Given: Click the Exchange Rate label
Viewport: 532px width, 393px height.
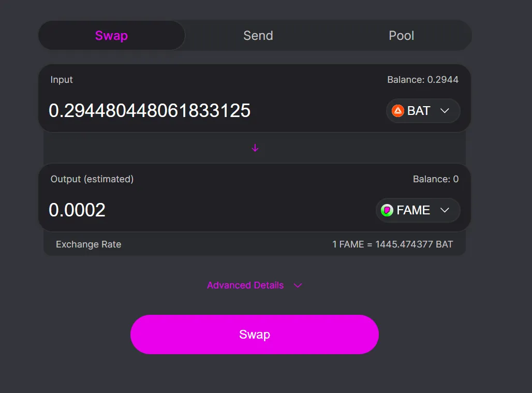Looking at the screenshot, I should tap(88, 244).
